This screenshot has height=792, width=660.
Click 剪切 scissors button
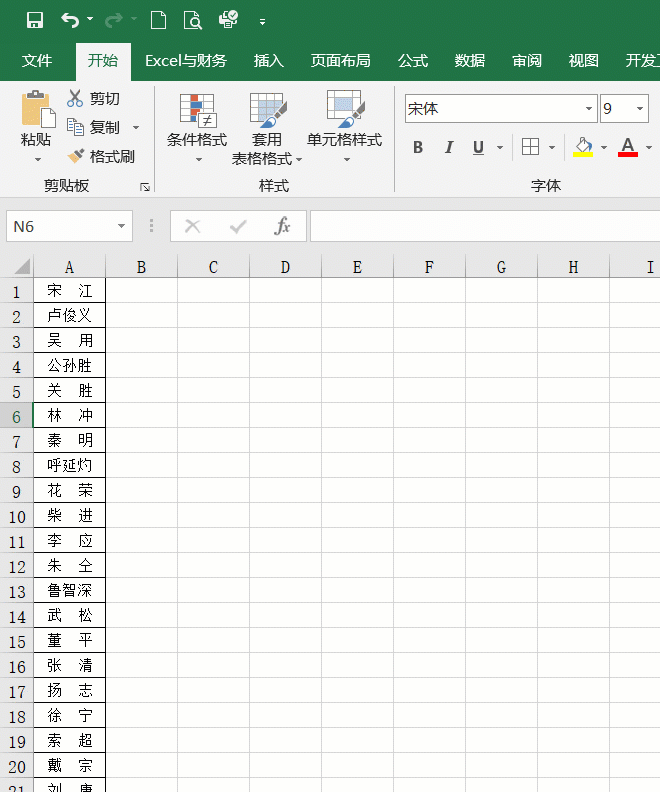point(93,98)
